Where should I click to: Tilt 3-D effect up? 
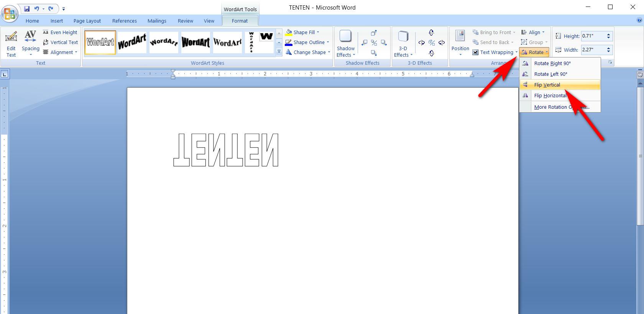[x=431, y=33]
